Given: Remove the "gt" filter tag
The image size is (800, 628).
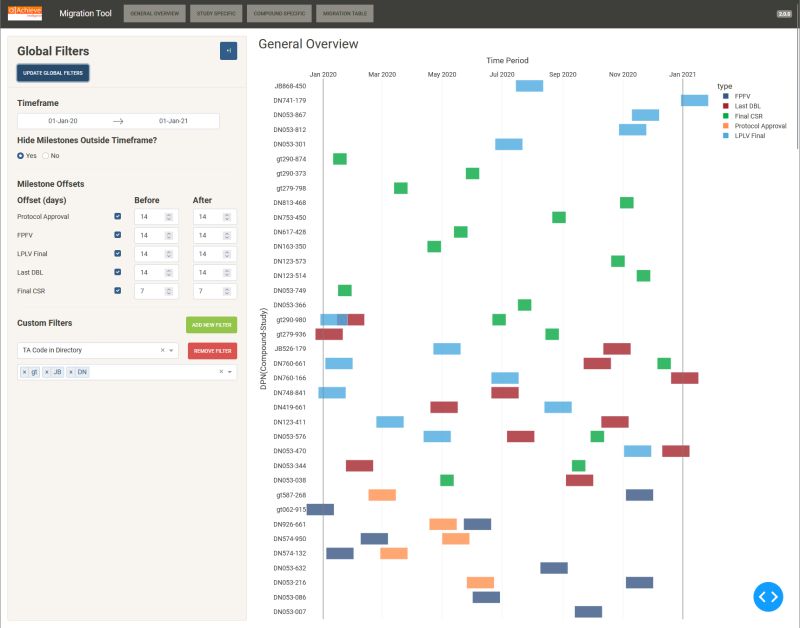Looking at the screenshot, I should [23, 371].
